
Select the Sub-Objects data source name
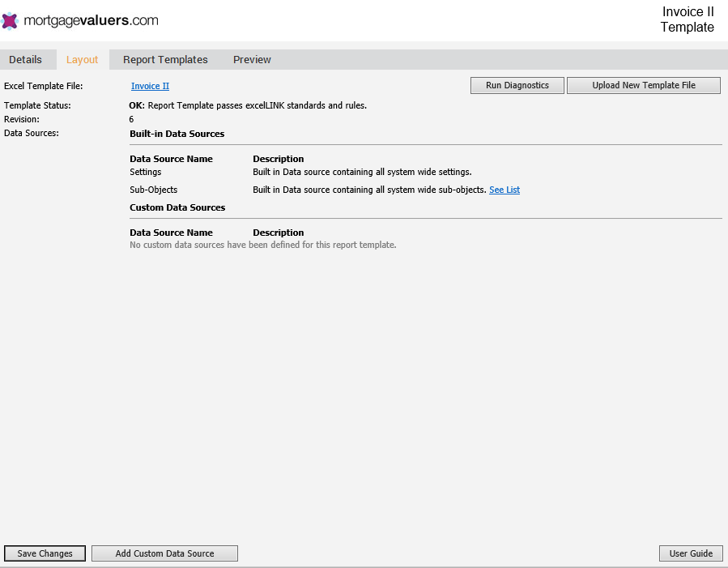coord(153,190)
